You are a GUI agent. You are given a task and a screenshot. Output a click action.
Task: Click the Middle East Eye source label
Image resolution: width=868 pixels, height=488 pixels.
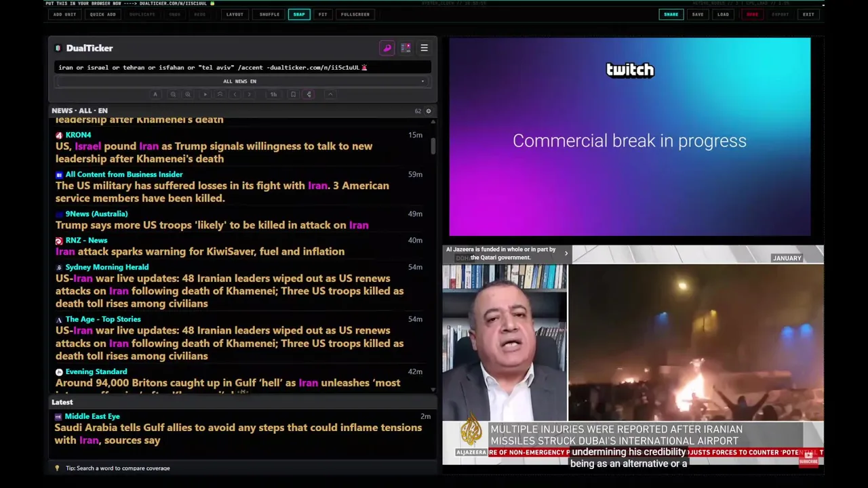(92, 416)
